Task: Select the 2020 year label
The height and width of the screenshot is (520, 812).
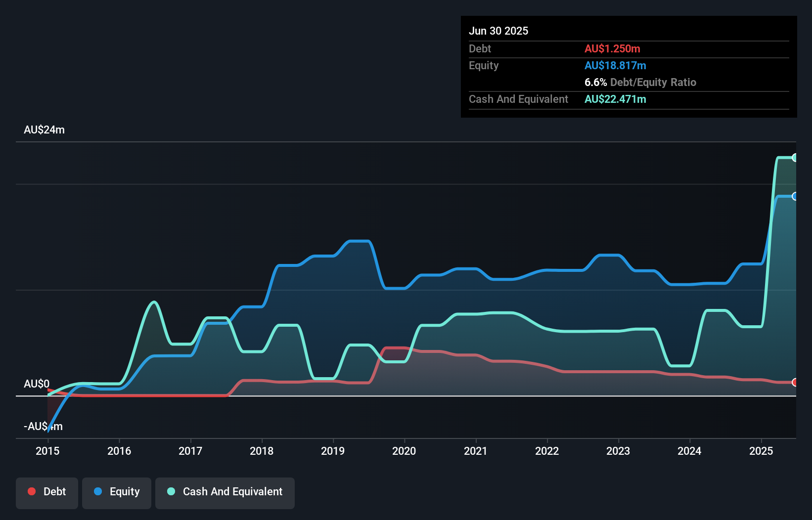Action: (404, 451)
